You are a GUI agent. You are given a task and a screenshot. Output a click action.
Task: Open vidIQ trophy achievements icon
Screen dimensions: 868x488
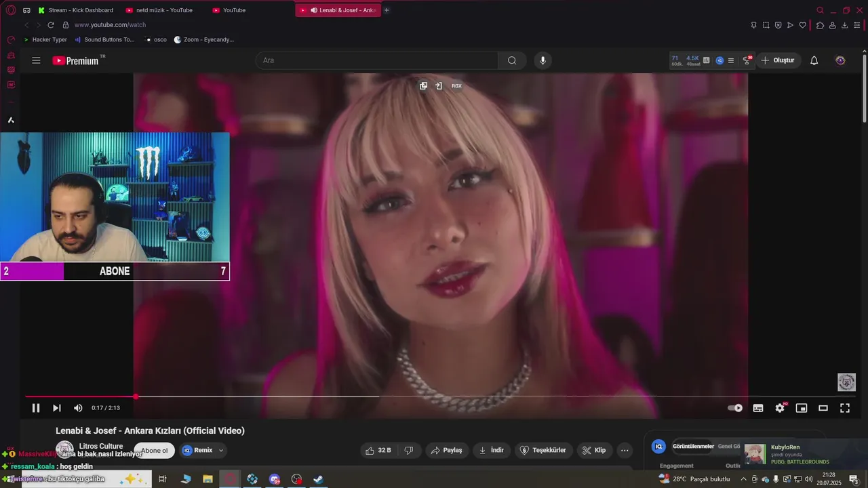pos(747,60)
